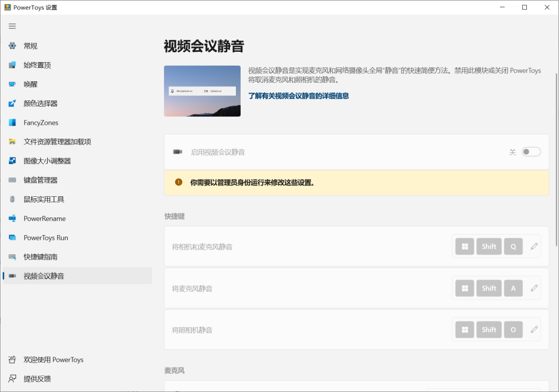Screen dimensions: 559x392
Task: Select PowerRename in the sidebar
Action: point(45,219)
